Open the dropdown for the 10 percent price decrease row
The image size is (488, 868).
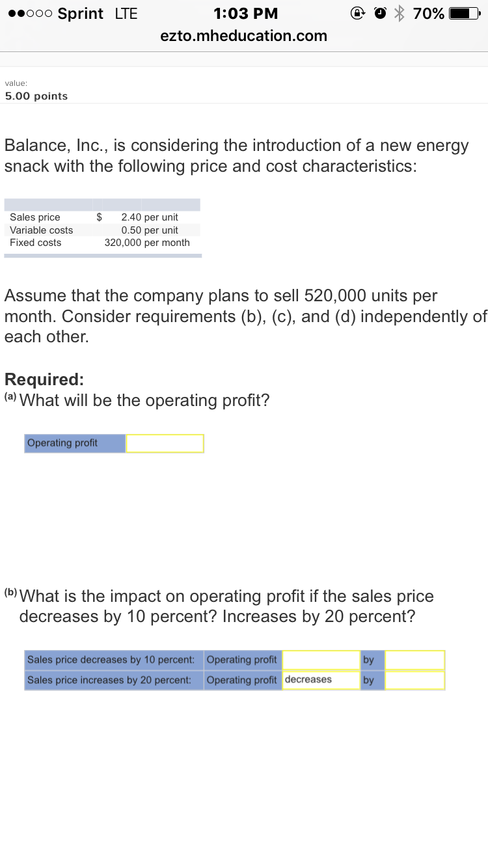pos(321,660)
